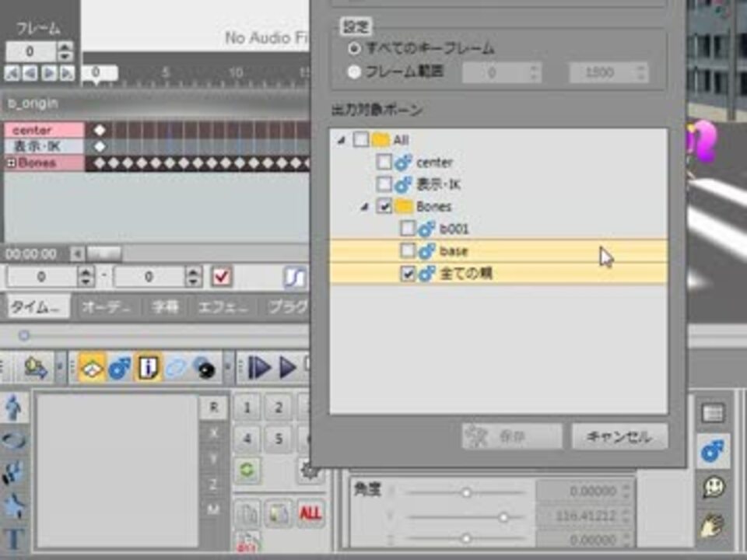Click the blue bone toolbar icon

(x=120, y=368)
